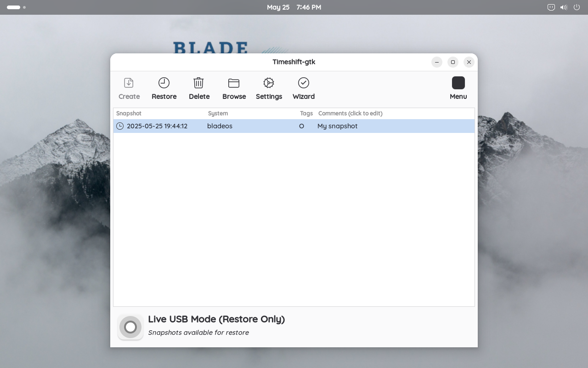Click the O tag of the snapshot

click(302, 126)
